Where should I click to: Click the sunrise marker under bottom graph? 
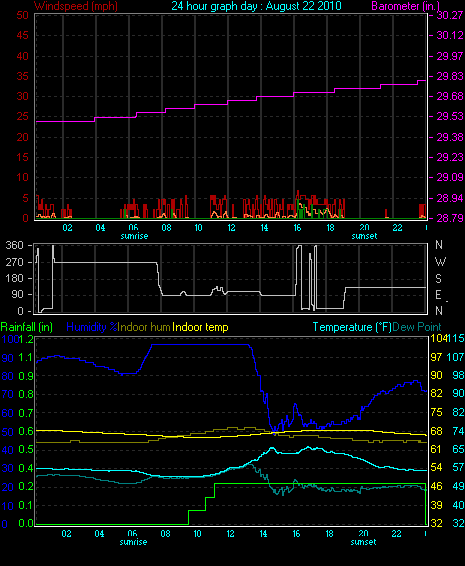coord(133,542)
